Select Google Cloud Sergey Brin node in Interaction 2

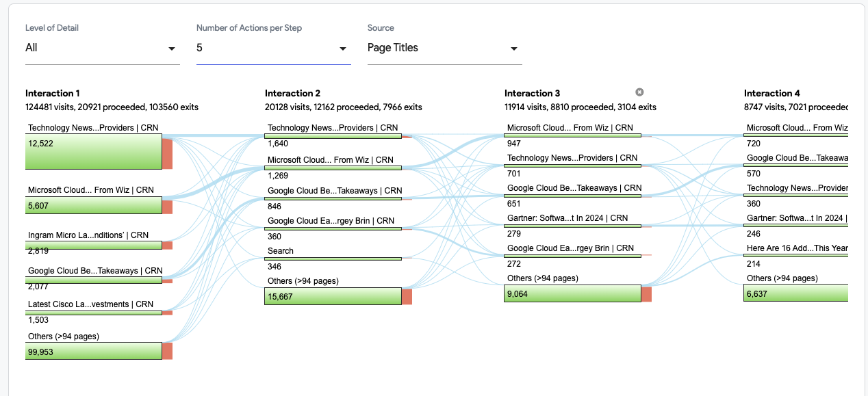pyautogui.click(x=333, y=228)
